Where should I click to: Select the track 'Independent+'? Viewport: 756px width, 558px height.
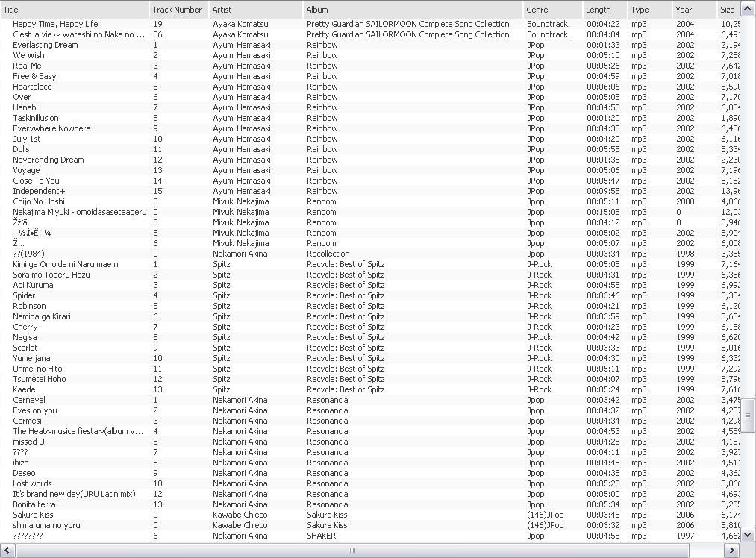click(x=39, y=191)
